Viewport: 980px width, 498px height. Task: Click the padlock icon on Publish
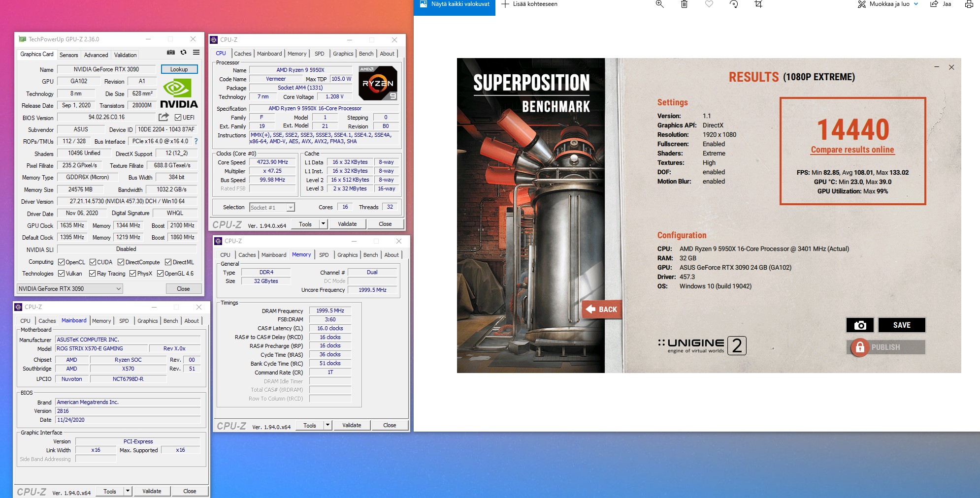(860, 347)
